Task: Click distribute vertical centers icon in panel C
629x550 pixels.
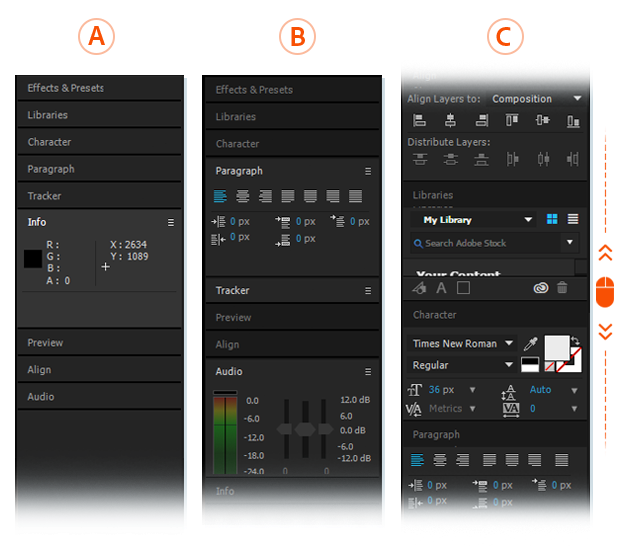Action: click(x=451, y=159)
